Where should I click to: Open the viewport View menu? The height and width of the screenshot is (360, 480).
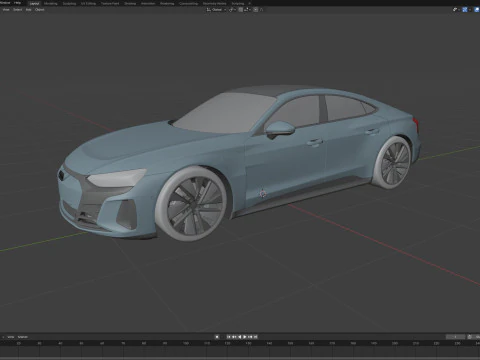pyautogui.click(x=6, y=10)
